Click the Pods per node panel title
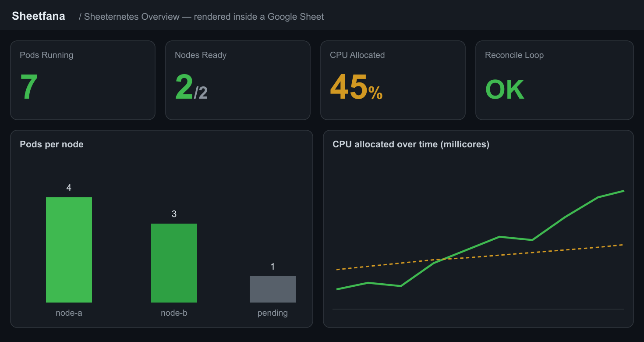The height and width of the screenshot is (342, 644). [x=52, y=144]
